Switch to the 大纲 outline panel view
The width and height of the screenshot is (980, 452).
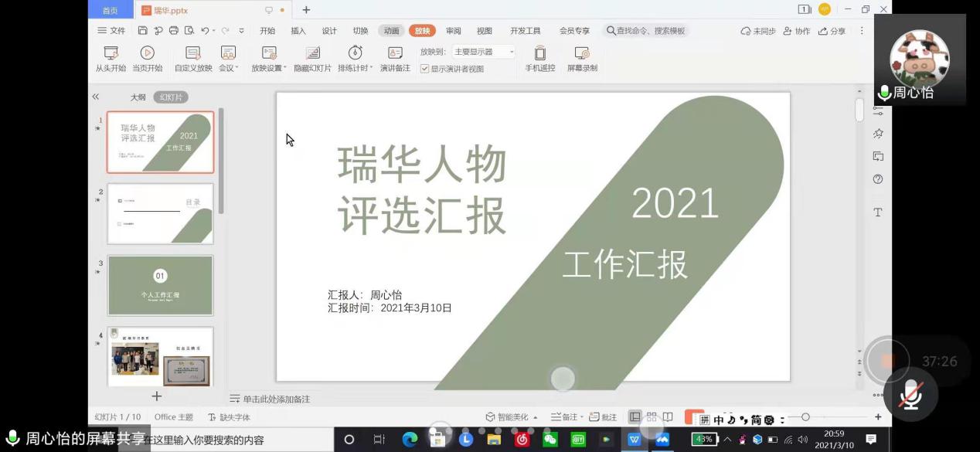click(138, 97)
